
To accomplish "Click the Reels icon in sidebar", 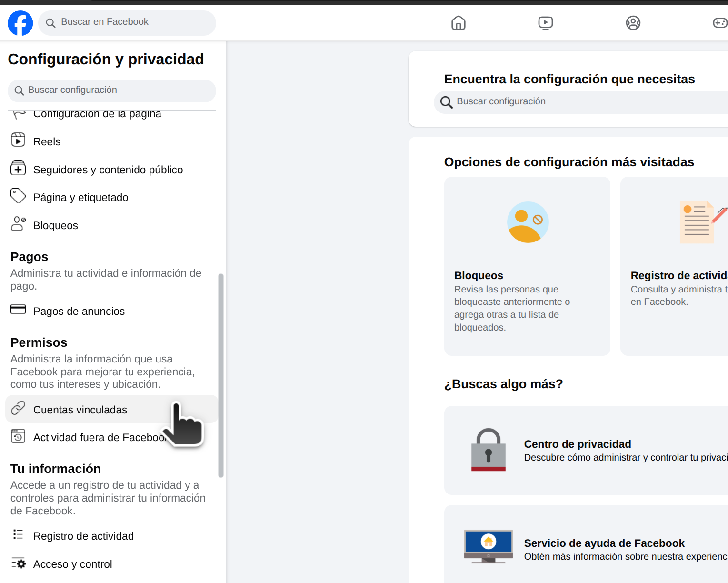I will tap(18, 140).
